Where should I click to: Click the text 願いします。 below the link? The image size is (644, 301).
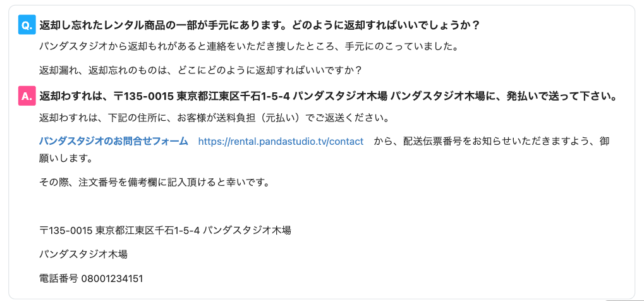point(65,158)
